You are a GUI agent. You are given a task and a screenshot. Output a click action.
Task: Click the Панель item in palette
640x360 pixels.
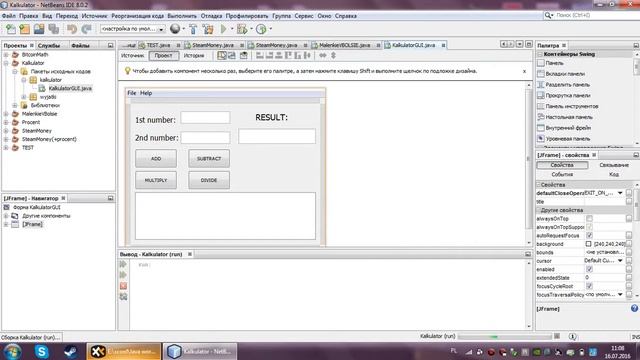click(554, 63)
